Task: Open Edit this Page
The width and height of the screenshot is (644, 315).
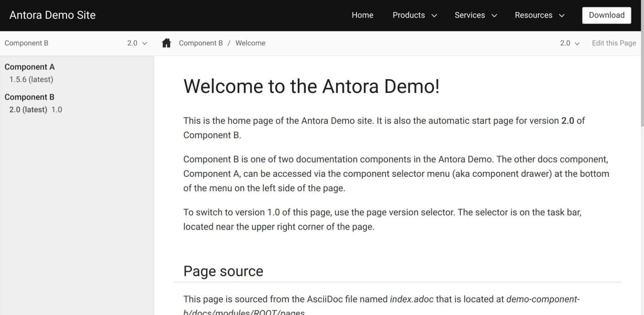Action: (x=613, y=43)
